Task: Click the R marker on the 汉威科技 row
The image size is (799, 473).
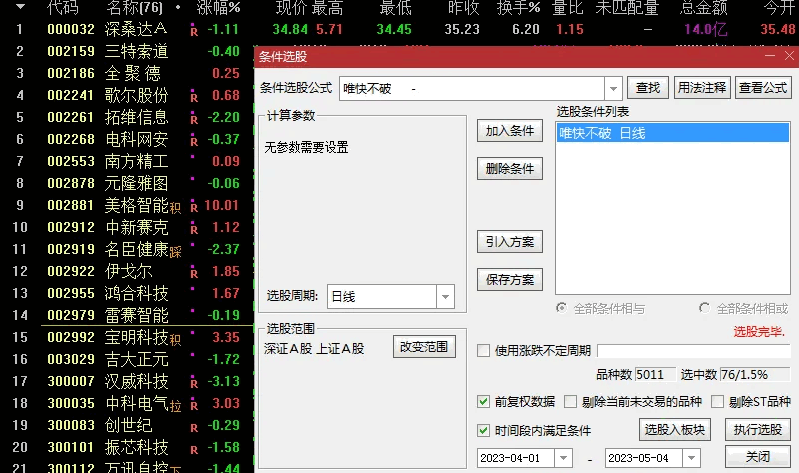Action: tap(194, 383)
